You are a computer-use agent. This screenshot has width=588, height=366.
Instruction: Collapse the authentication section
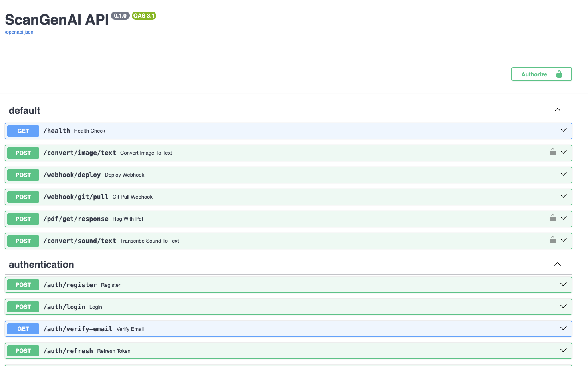tap(557, 264)
